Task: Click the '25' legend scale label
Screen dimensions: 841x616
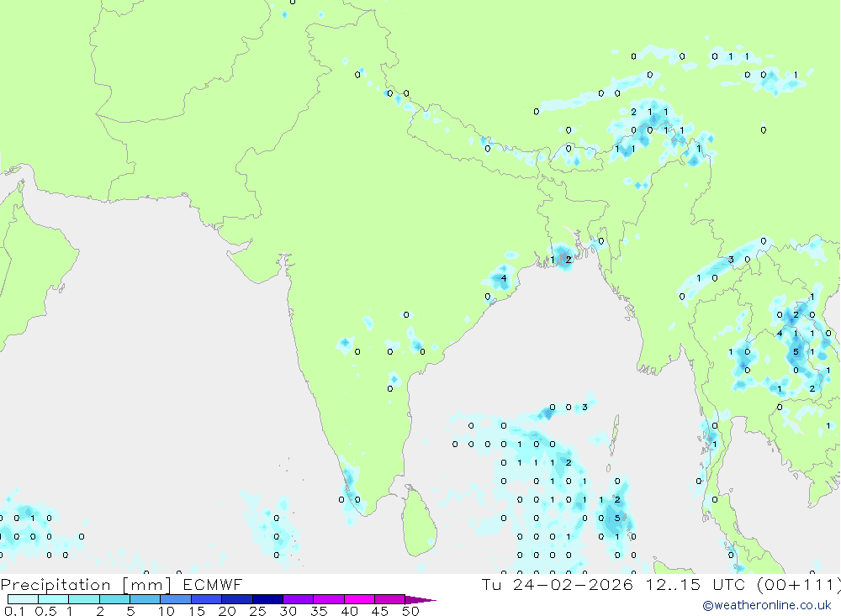Action: pyautogui.click(x=257, y=611)
